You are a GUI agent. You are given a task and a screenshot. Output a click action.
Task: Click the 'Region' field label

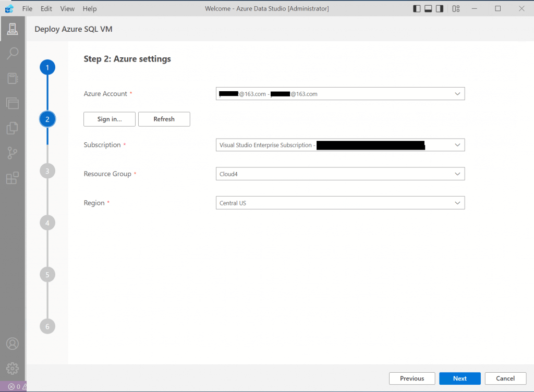point(94,203)
